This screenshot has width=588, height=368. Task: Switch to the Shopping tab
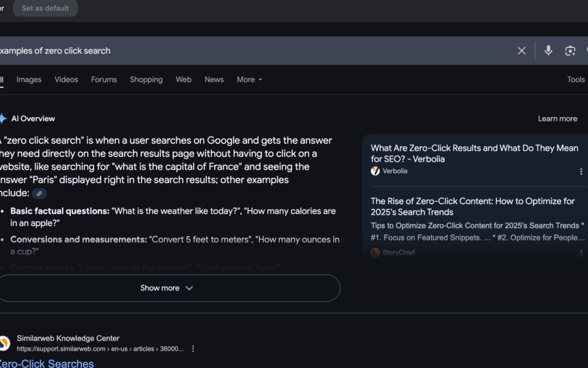[x=146, y=80]
